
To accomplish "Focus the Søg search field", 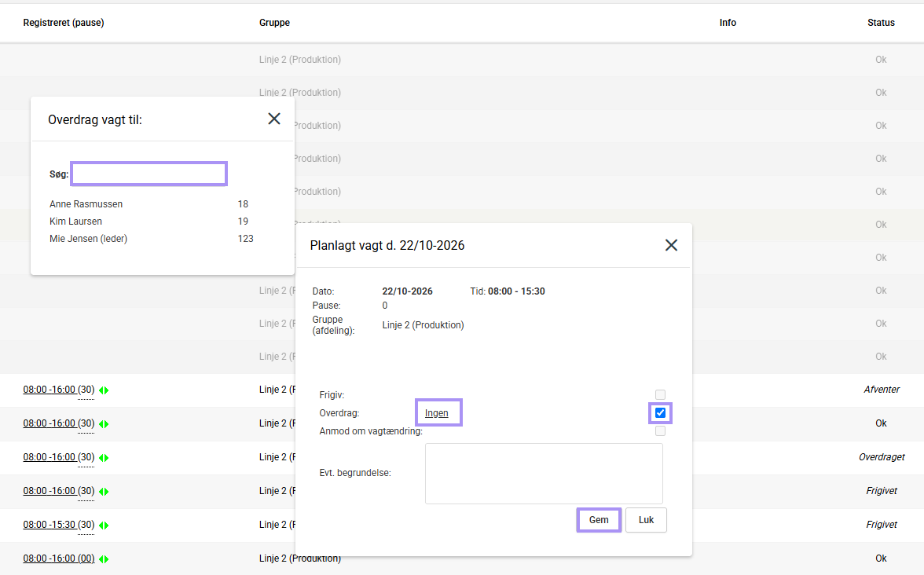I will (149, 174).
